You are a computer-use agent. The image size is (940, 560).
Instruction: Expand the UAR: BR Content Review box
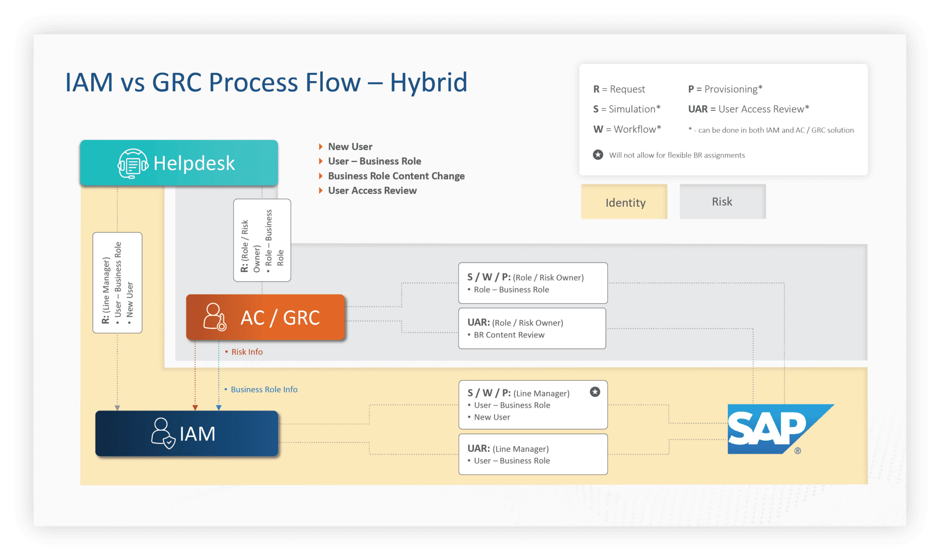pos(532,328)
